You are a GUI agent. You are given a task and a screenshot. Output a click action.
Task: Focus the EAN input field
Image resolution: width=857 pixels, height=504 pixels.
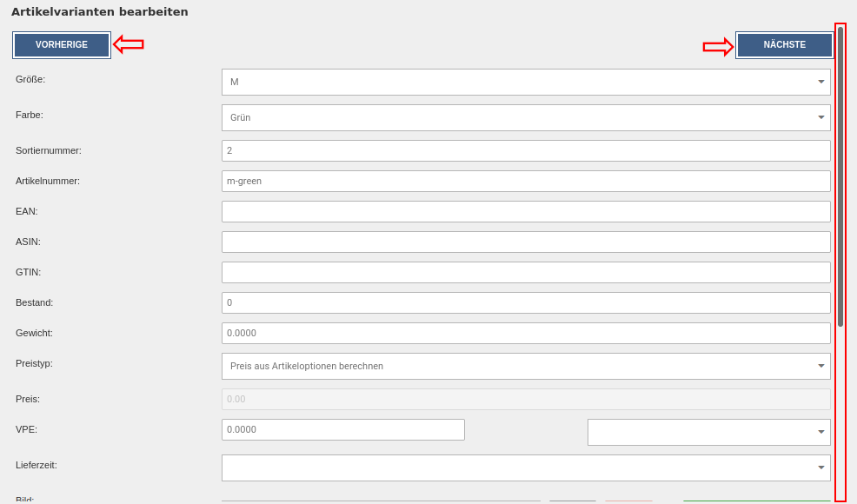526,212
